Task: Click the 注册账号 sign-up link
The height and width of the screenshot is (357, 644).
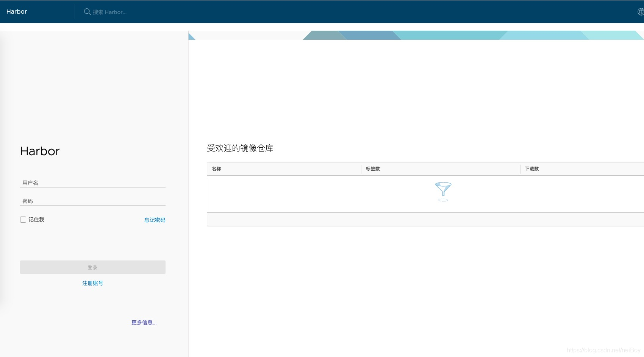Action: click(x=92, y=283)
